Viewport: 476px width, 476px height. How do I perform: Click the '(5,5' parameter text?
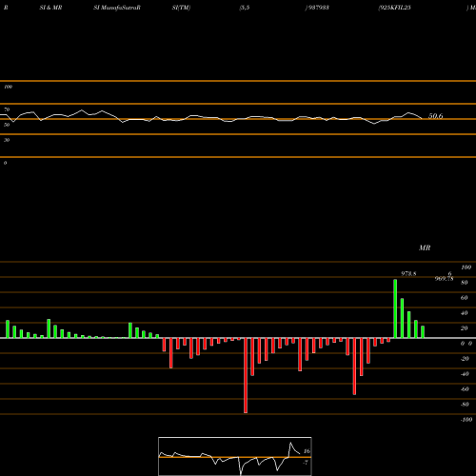pyautogui.click(x=245, y=8)
